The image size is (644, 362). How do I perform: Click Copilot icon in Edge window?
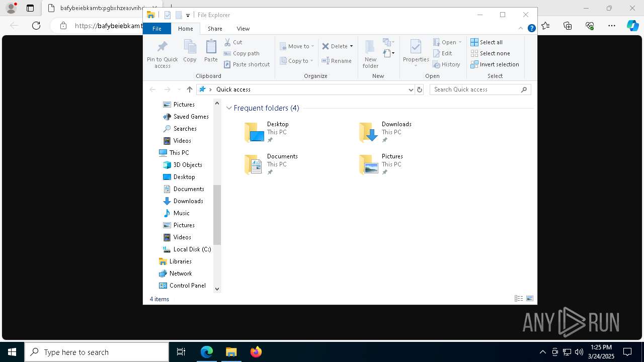coord(633,26)
